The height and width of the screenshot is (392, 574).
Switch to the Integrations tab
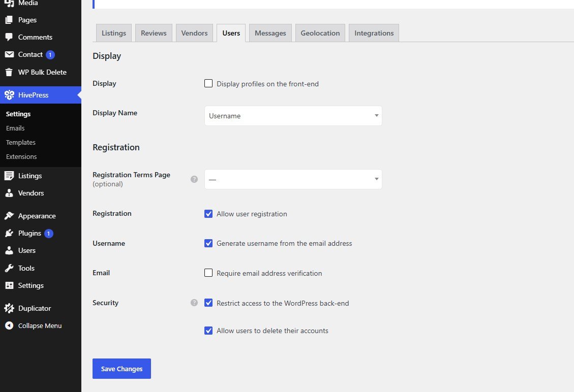pyautogui.click(x=374, y=33)
